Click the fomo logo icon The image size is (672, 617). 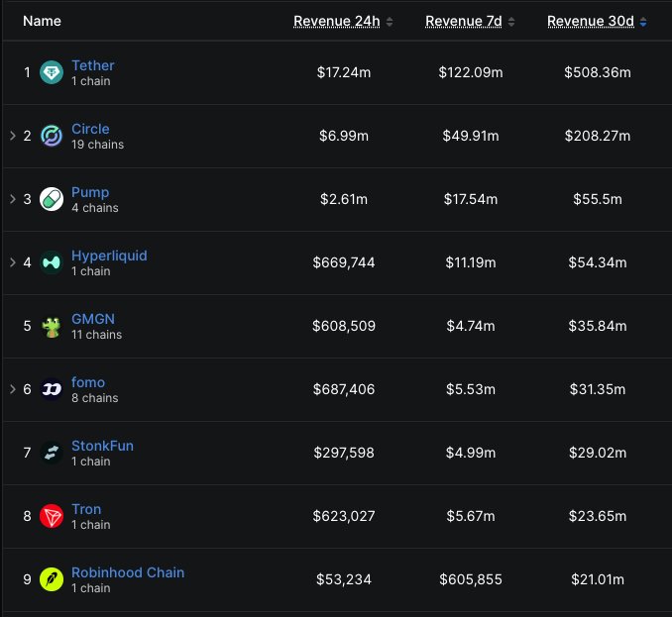coord(52,389)
